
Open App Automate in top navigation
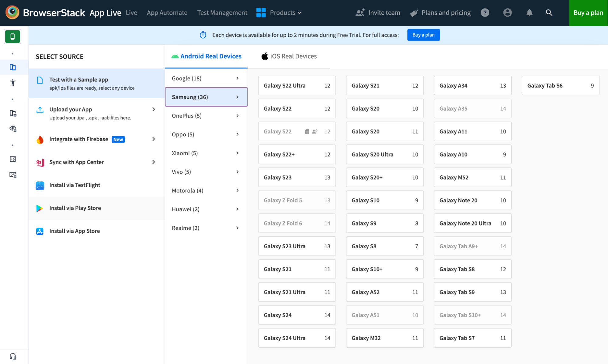(x=167, y=12)
